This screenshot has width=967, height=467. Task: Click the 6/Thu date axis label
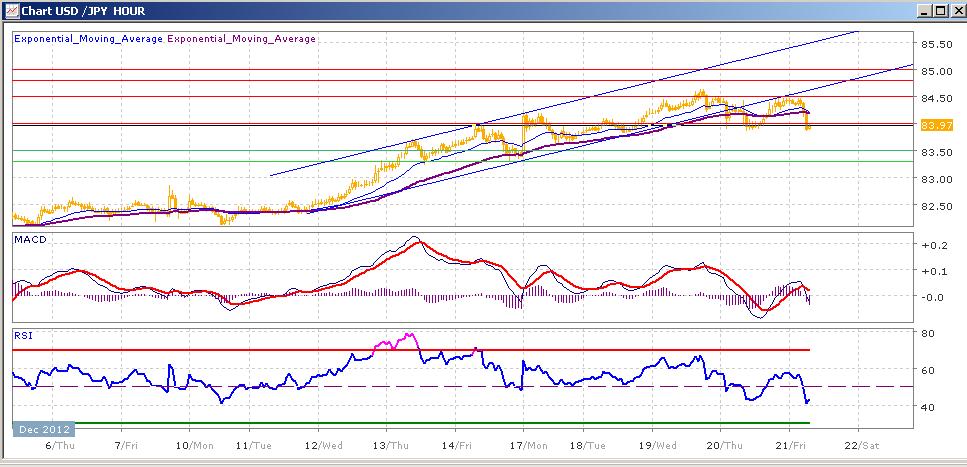coord(61,445)
